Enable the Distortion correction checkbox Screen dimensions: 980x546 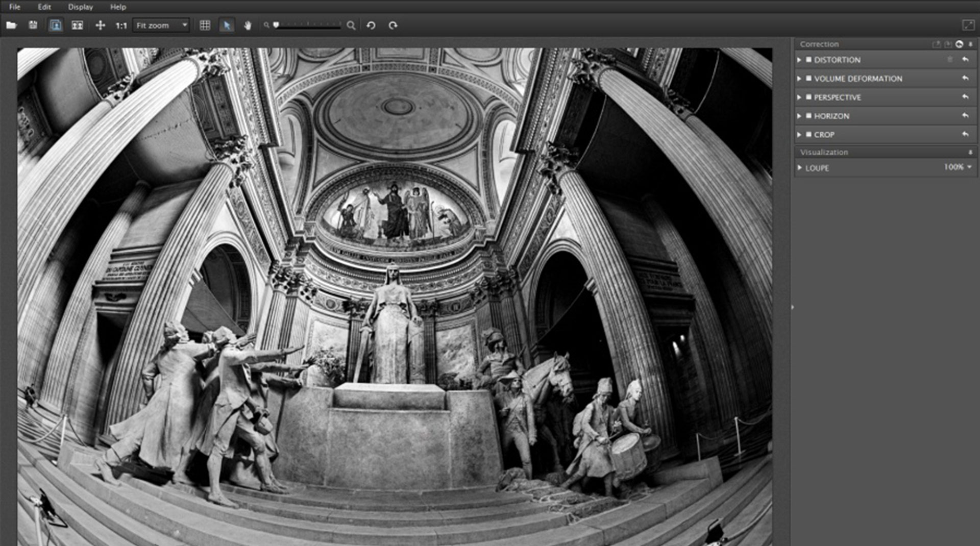point(808,60)
